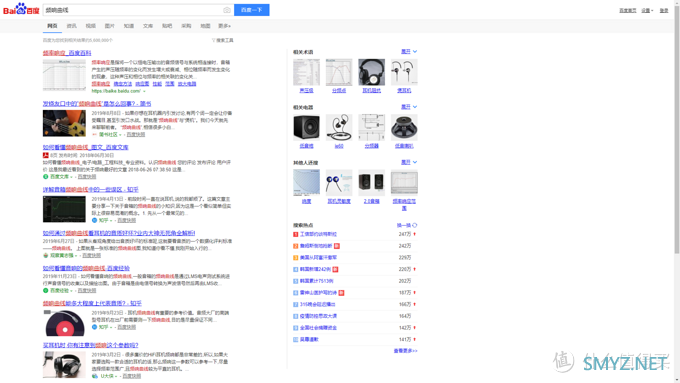Open 低音喇叭 speaker thumbnail
The height and width of the screenshot is (383, 680).
[x=404, y=128]
